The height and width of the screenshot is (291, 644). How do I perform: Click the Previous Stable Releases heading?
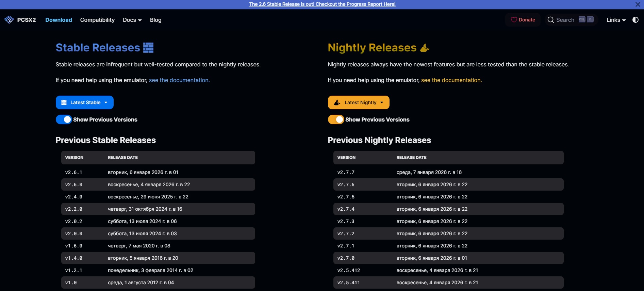click(x=106, y=140)
